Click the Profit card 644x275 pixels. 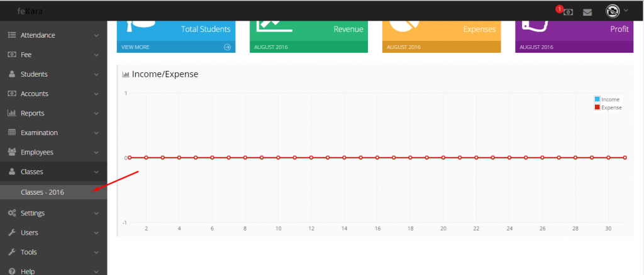tap(574, 36)
